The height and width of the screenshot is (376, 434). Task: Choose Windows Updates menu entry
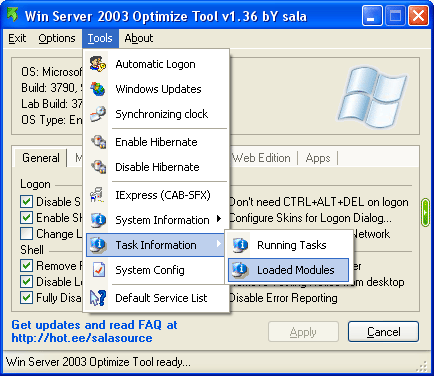click(157, 89)
